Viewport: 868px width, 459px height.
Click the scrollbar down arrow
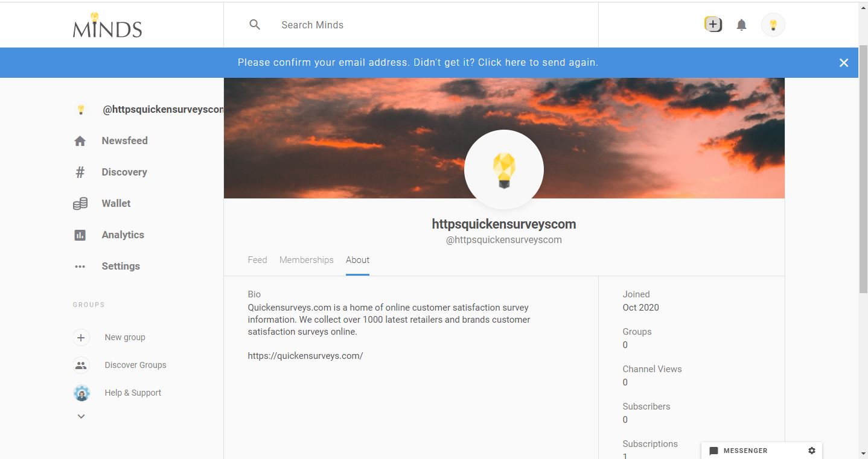click(863, 454)
